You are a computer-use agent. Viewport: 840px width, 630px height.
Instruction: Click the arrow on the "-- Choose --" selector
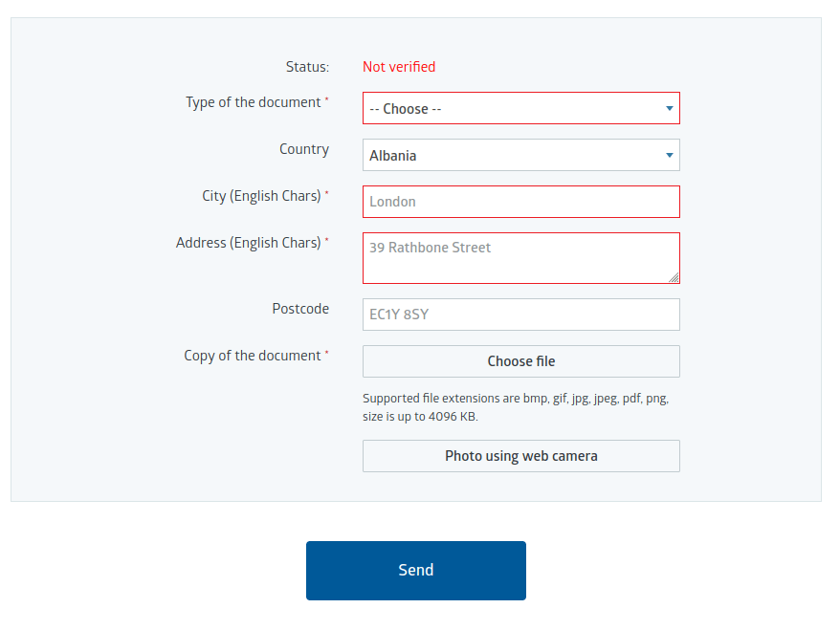click(670, 108)
